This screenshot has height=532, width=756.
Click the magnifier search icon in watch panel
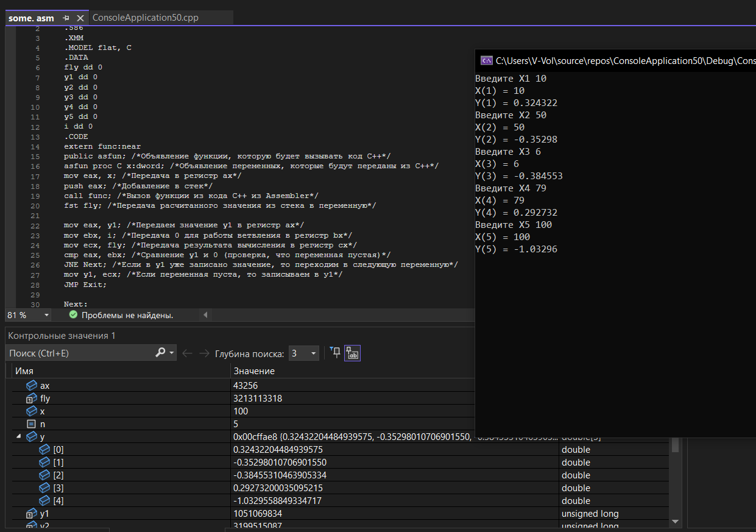160,353
